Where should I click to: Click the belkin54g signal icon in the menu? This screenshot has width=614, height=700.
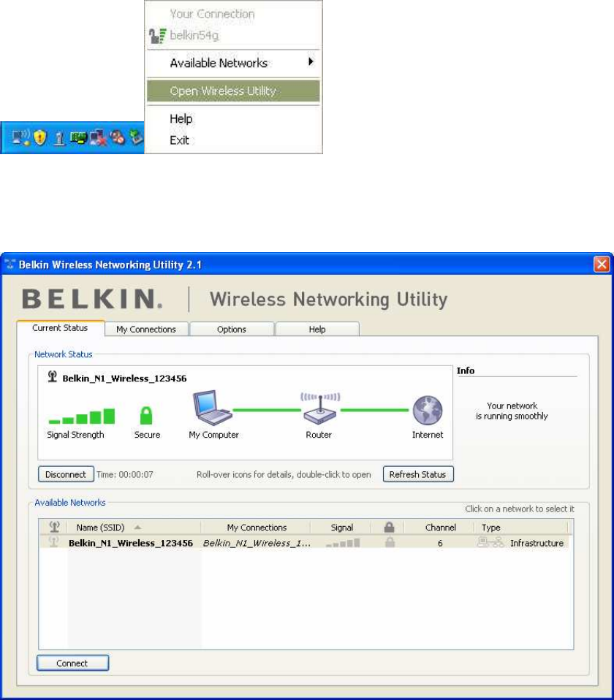(x=157, y=36)
